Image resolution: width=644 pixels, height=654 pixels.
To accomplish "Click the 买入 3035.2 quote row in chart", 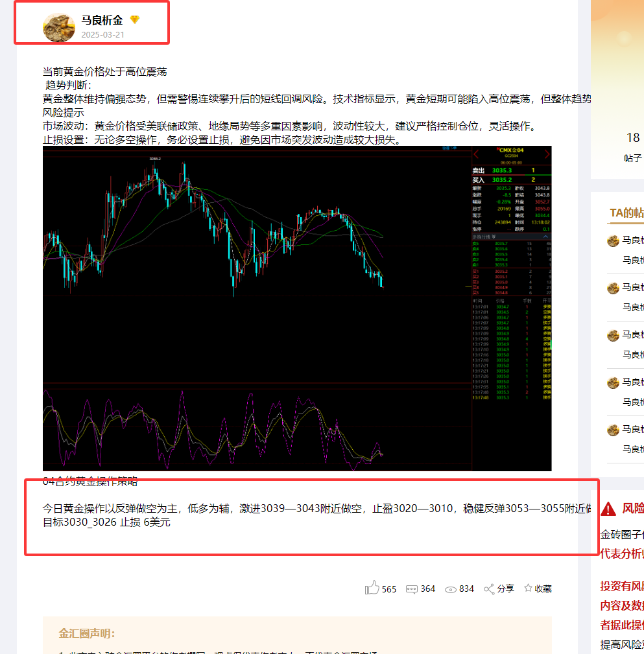I will tap(512, 180).
